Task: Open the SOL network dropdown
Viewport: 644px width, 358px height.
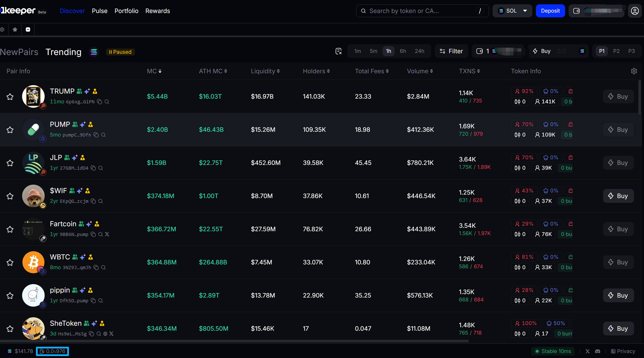Action: [x=512, y=11]
